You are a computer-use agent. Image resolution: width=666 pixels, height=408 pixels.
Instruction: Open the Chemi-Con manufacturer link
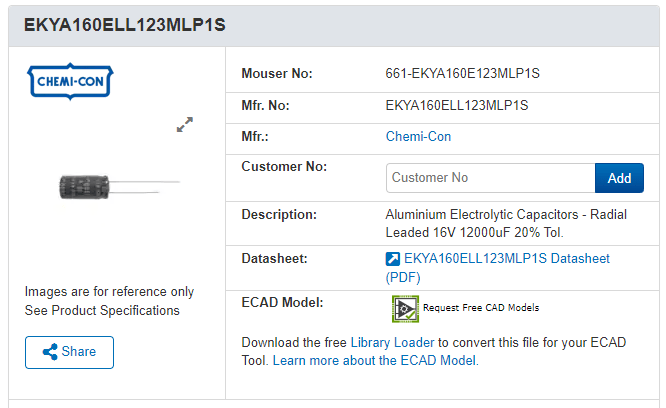pos(418,137)
